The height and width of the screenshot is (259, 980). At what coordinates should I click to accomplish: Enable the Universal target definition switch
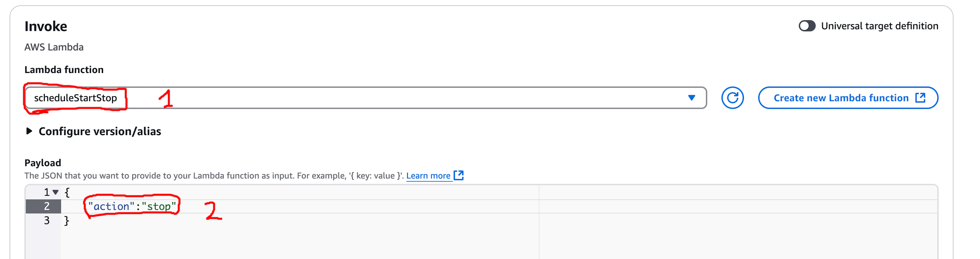pos(807,26)
